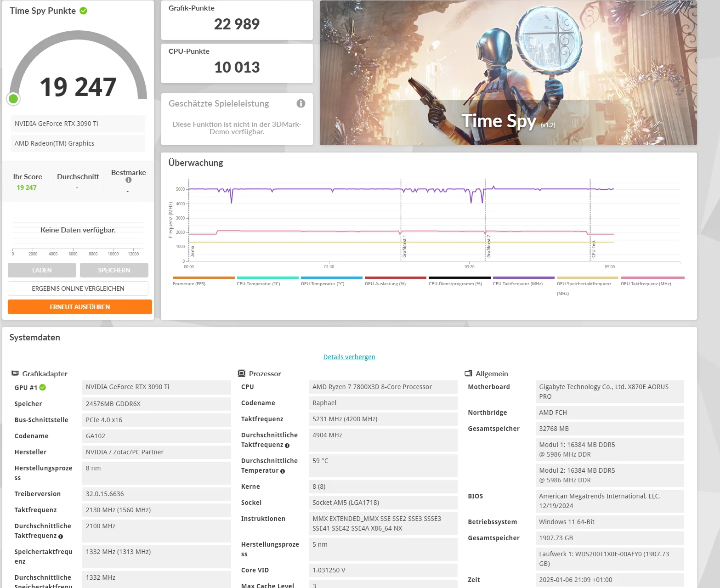
Task: Click the Grafikadapter section icon
Action: [x=15, y=373]
